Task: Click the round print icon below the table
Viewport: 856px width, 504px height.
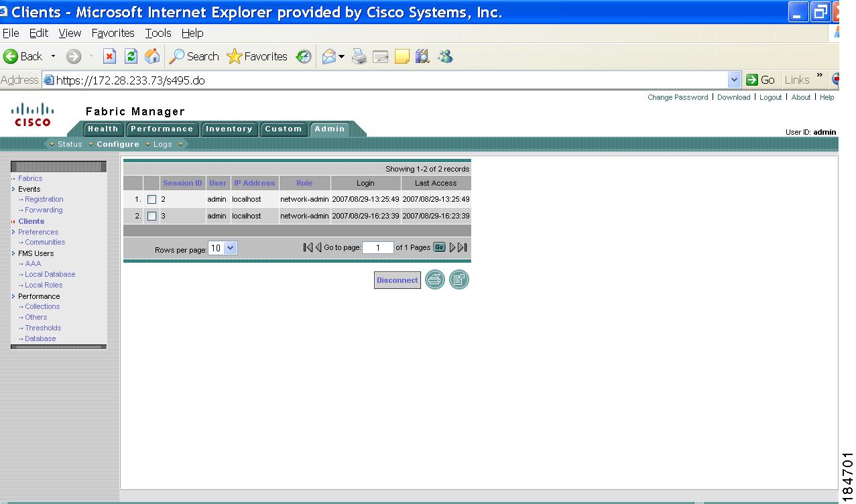Action: 435,280
